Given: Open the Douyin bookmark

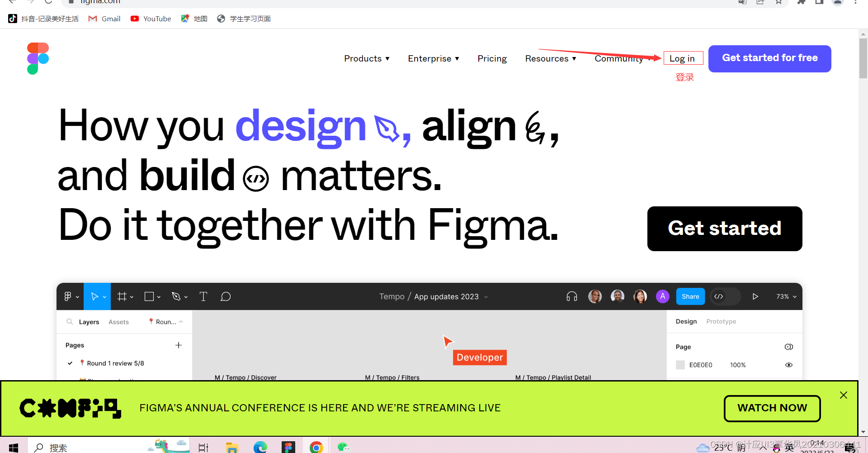Looking at the screenshot, I should coord(43,19).
